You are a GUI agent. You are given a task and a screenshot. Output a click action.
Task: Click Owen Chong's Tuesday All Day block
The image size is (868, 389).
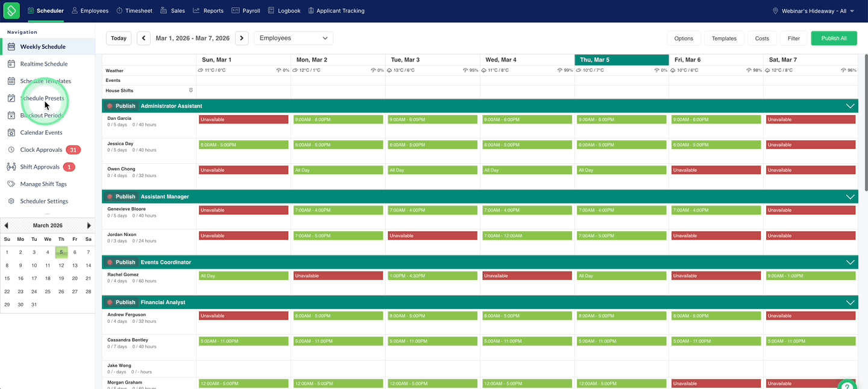433,170
